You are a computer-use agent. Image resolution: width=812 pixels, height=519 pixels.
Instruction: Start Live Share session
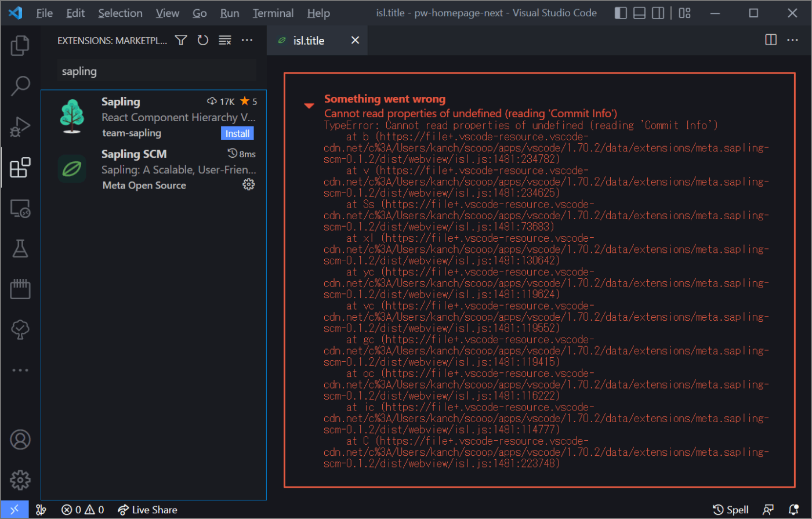(x=147, y=510)
